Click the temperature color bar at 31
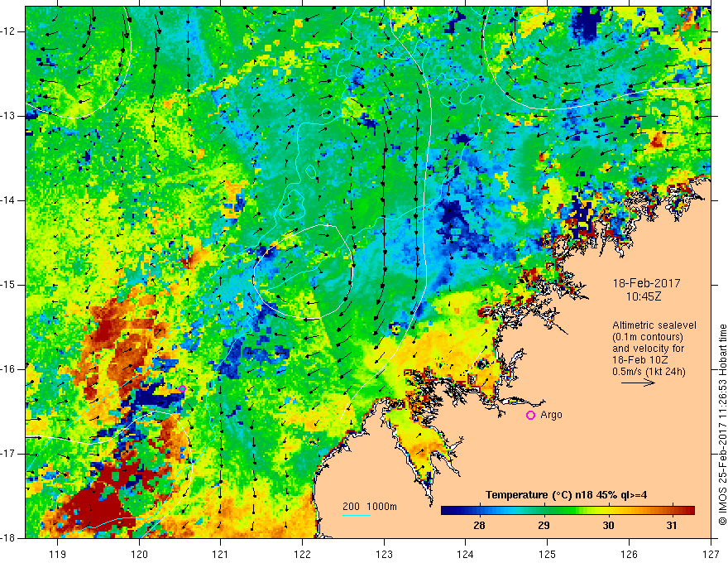728x563 pixels. point(672,511)
